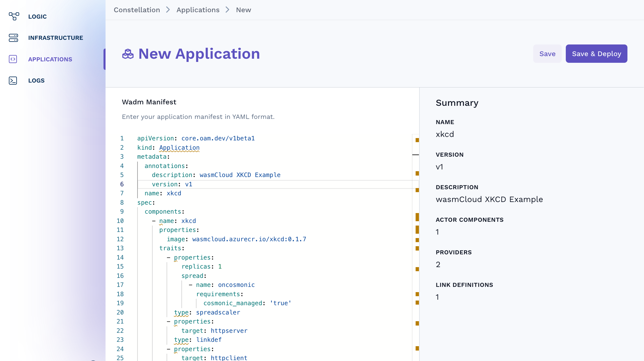Click the top orange marker in minimap

coord(417,140)
